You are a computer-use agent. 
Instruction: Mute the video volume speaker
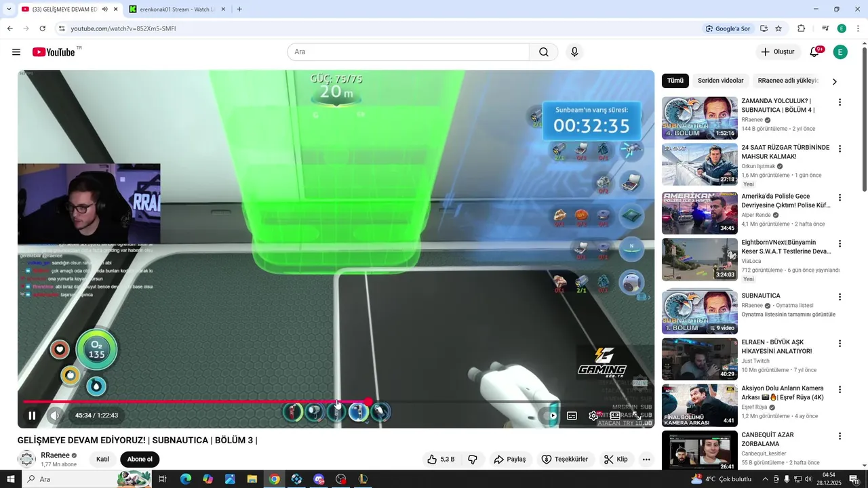(x=55, y=415)
